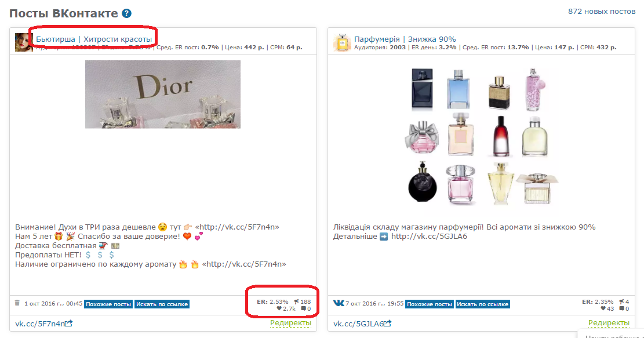Open the Dior perfume post image
The height and width of the screenshot is (338, 644).
pos(163,95)
